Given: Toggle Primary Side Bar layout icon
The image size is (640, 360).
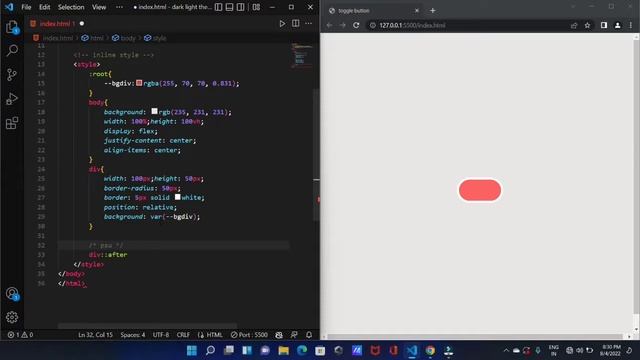Looking at the screenshot, I should (219, 7).
